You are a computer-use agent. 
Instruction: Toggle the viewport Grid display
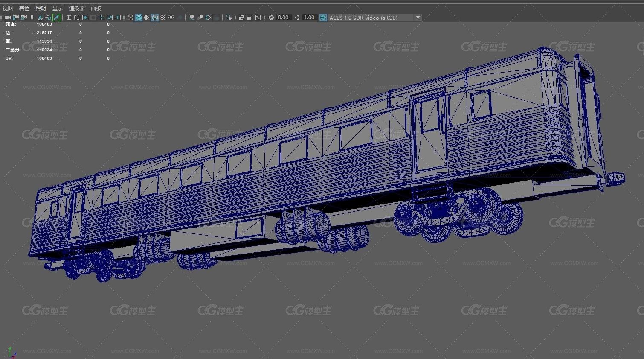point(69,18)
